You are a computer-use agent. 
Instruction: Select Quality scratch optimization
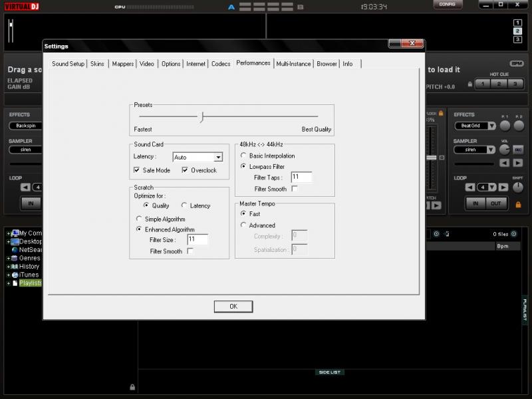[x=146, y=205]
